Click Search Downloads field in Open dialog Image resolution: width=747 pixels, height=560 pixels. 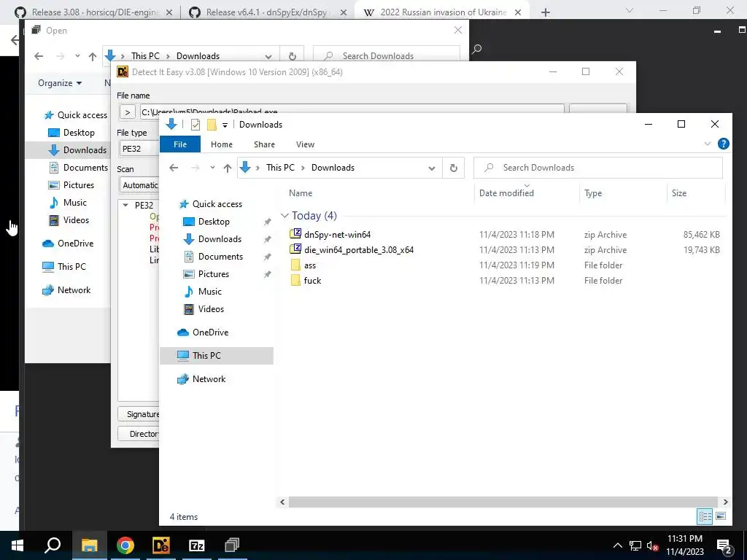tap(387, 55)
